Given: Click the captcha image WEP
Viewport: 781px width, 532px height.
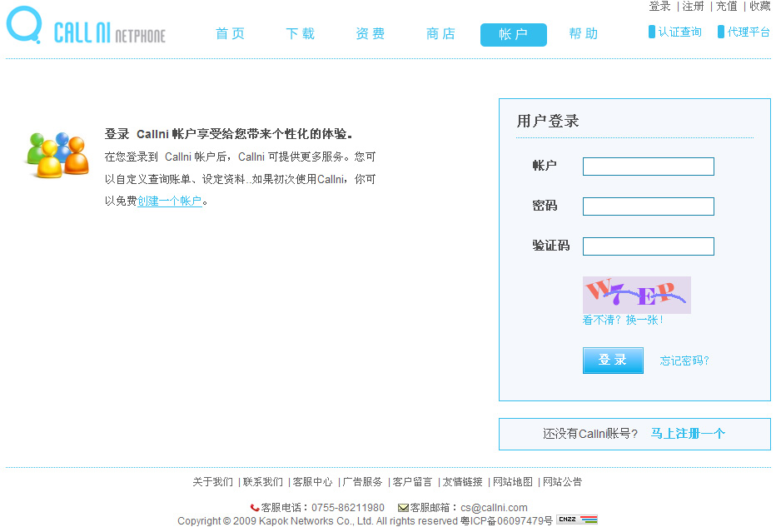Looking at the screenshot, I should pyautogui.click(x=637, y=295).
